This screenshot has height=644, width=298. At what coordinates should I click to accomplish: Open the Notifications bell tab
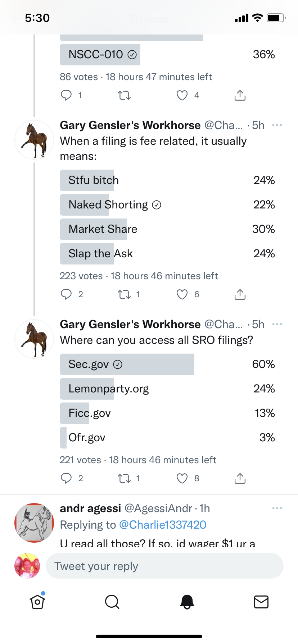187,602
